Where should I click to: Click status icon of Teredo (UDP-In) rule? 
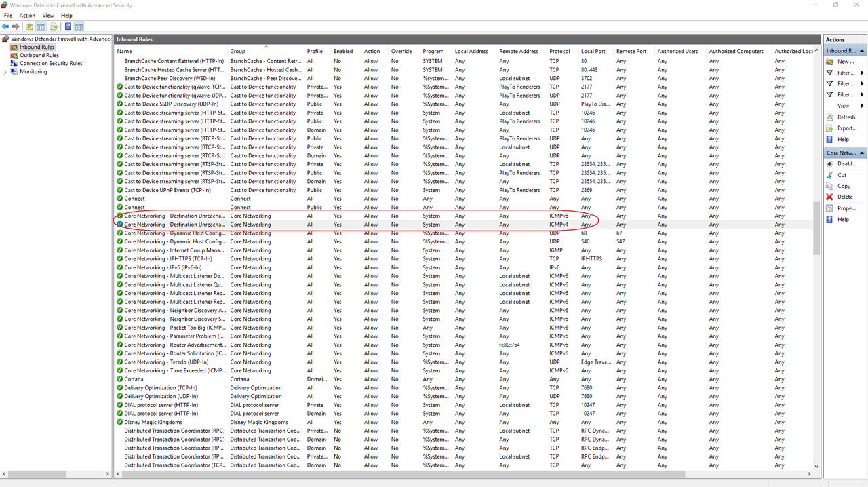coord(120,362)
